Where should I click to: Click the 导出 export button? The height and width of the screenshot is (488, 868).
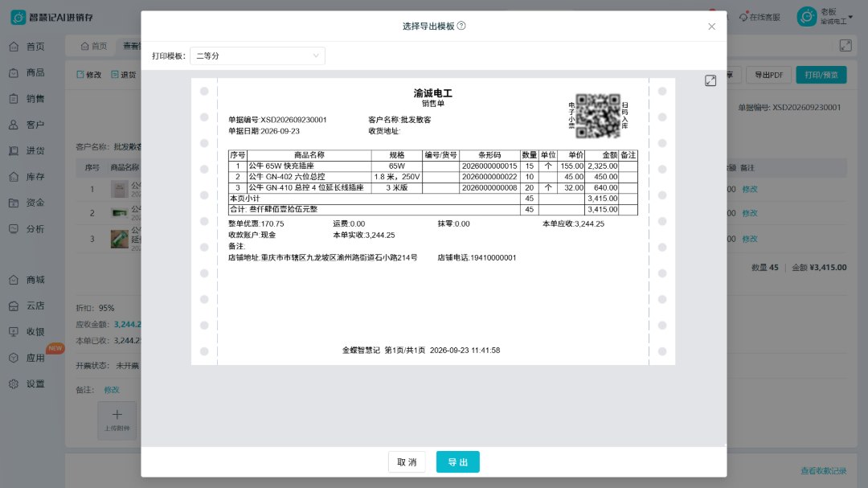[x=457, y=462]
